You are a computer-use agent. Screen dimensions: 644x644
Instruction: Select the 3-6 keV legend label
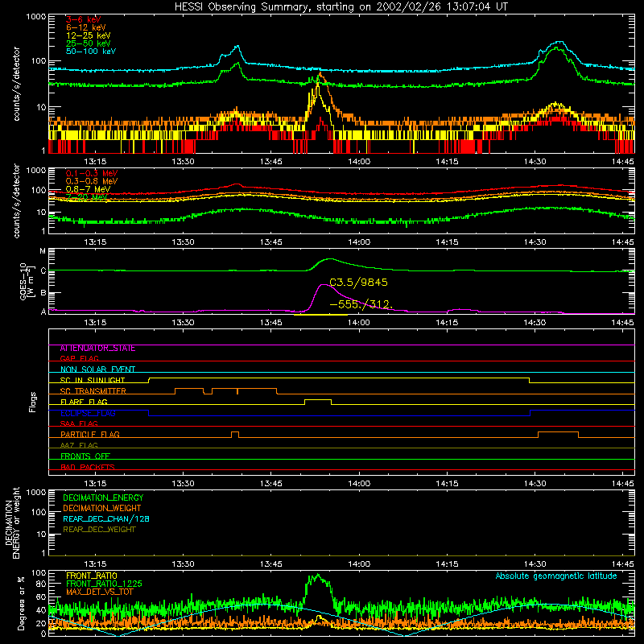(84, 19)
